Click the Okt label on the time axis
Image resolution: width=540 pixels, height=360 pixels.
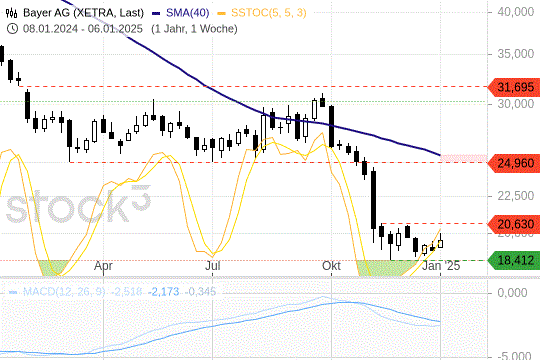[x=331, y=266]
